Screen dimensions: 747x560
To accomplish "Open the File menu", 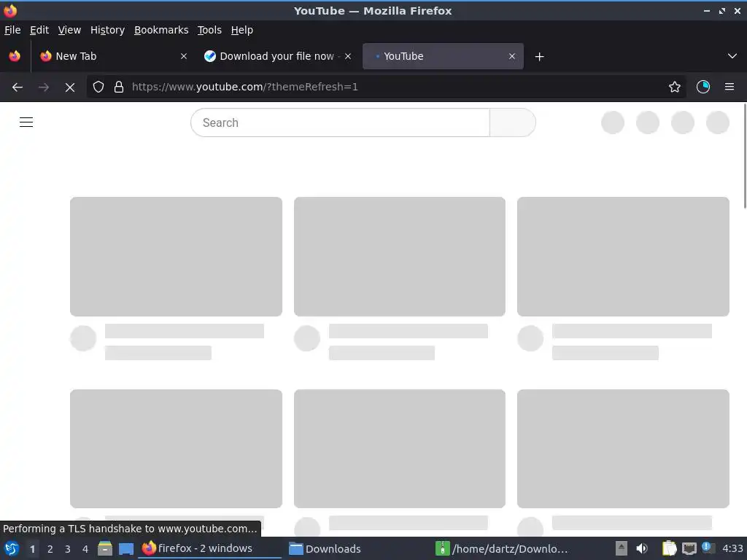I will tap(12, 30).
